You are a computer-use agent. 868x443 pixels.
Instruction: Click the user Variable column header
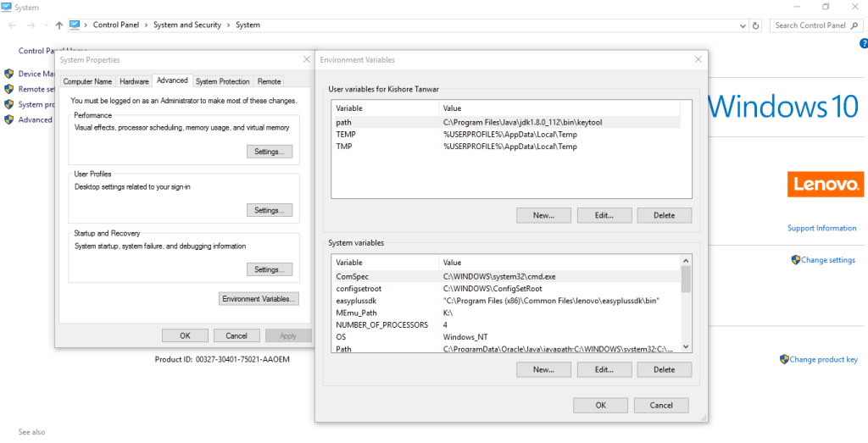pyautogui.click(x=386, y=108)
